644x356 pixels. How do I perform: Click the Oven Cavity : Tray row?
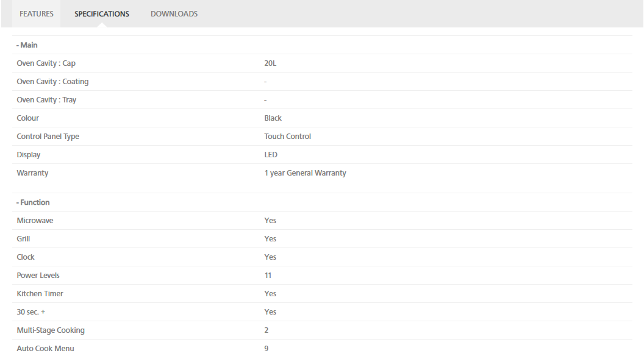(323, 100)
